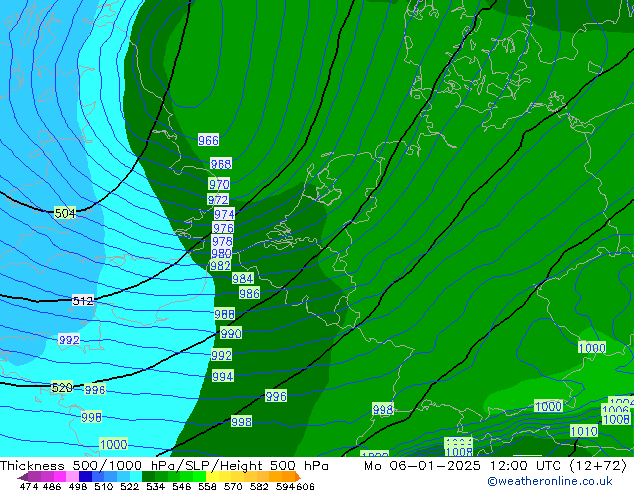Click the 498 legend value

77,486
